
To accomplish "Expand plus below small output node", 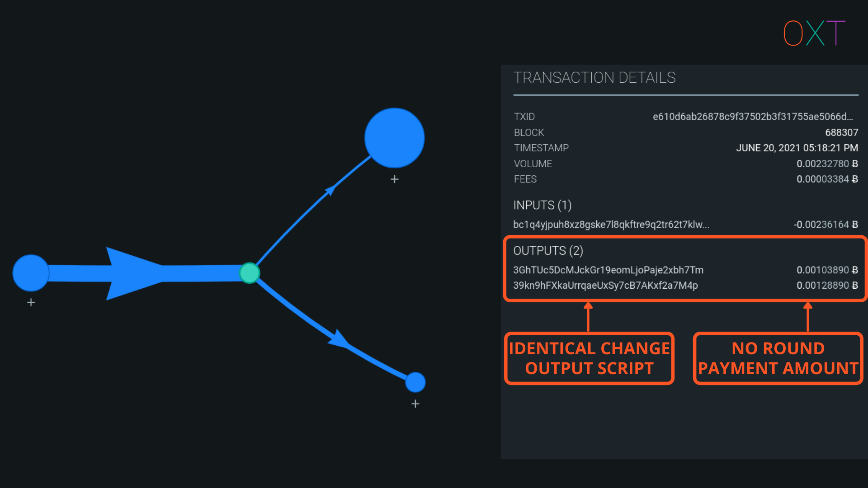I will pyautogui.click(x=415, y=404).
